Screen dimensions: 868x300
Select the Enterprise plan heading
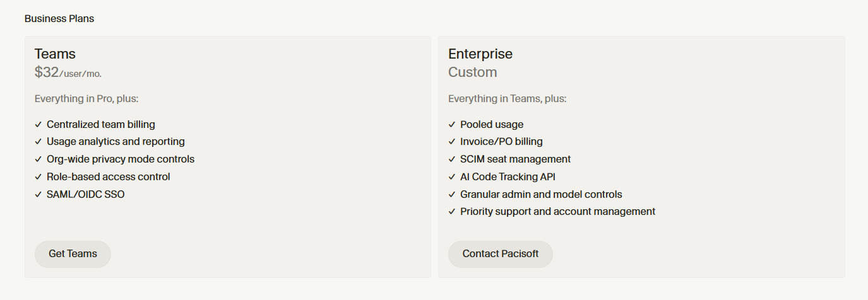coord(480,54)
